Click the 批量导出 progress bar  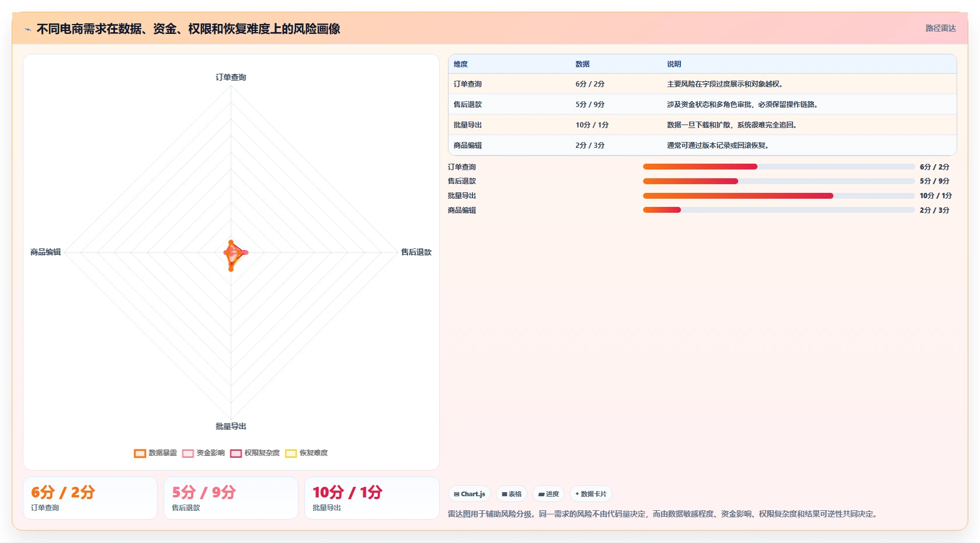pyautogui.click(x=779, y=196)
